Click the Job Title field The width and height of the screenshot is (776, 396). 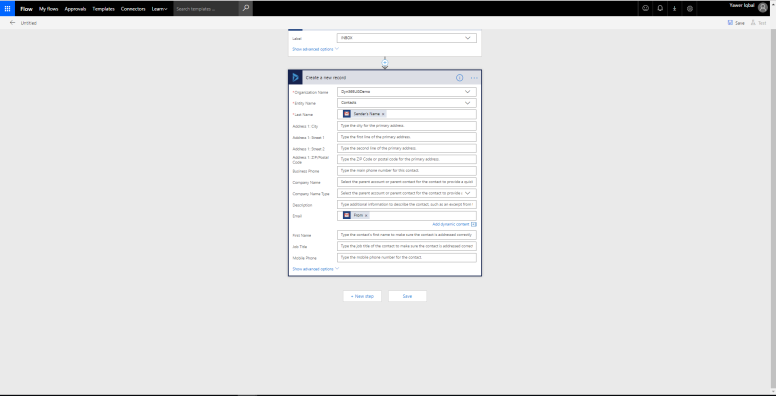(x=407, y=246)
